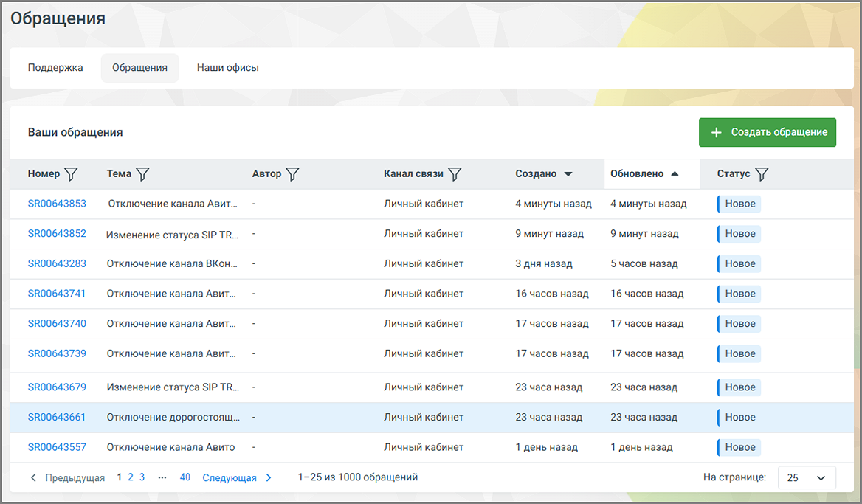Open request SR00643740
Image resolution: width=862 pixels, height=504 pixels.
pos(57,324)
